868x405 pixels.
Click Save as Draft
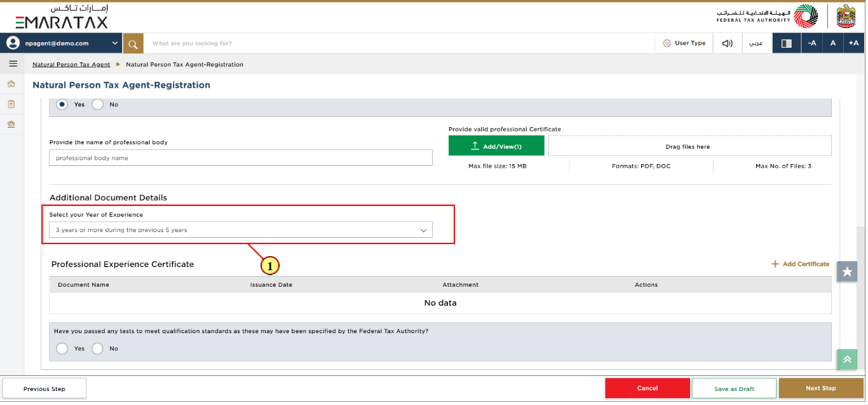point(734,388)
